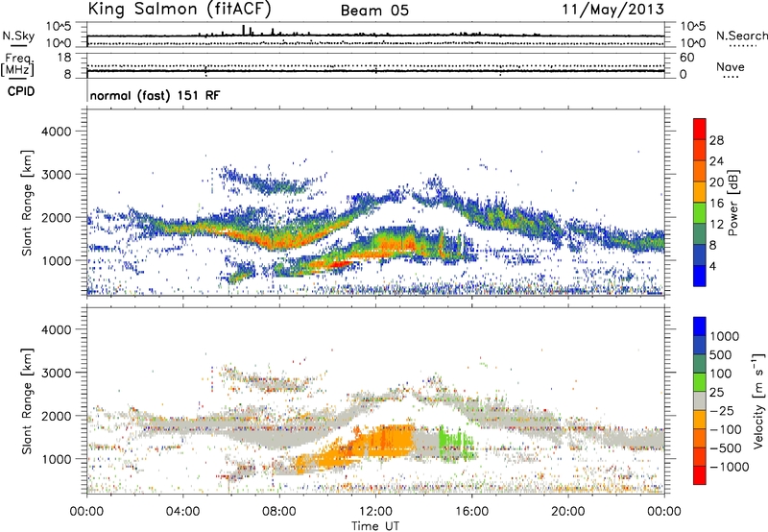
Task: Click the 3000 tick of power panel
Action: click(x=56, y=175)
